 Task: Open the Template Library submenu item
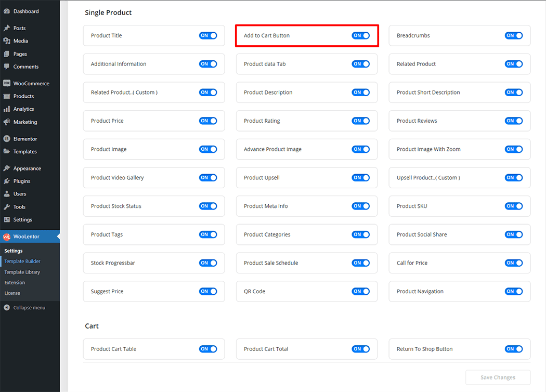click(x=22, y=272)
